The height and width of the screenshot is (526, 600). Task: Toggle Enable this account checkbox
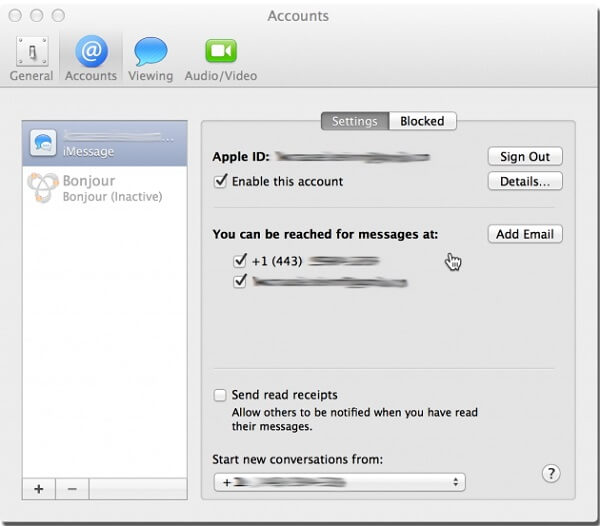pos(221,182)
